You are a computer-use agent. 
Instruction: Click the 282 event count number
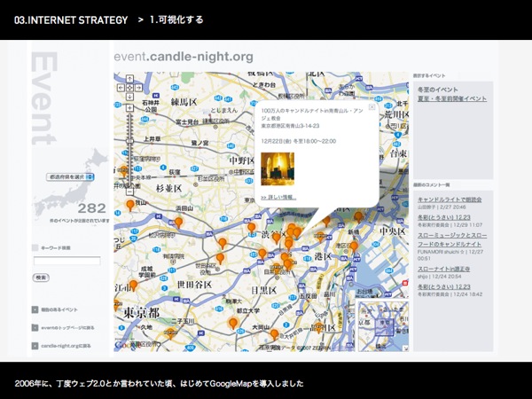click(91, 208)
